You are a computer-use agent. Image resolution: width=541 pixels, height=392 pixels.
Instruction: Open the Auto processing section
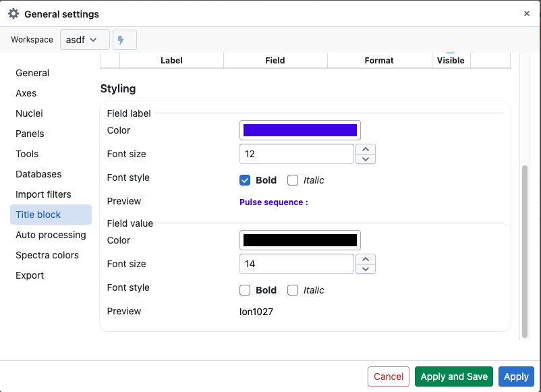pyautogui.click(x=51, y=235)
